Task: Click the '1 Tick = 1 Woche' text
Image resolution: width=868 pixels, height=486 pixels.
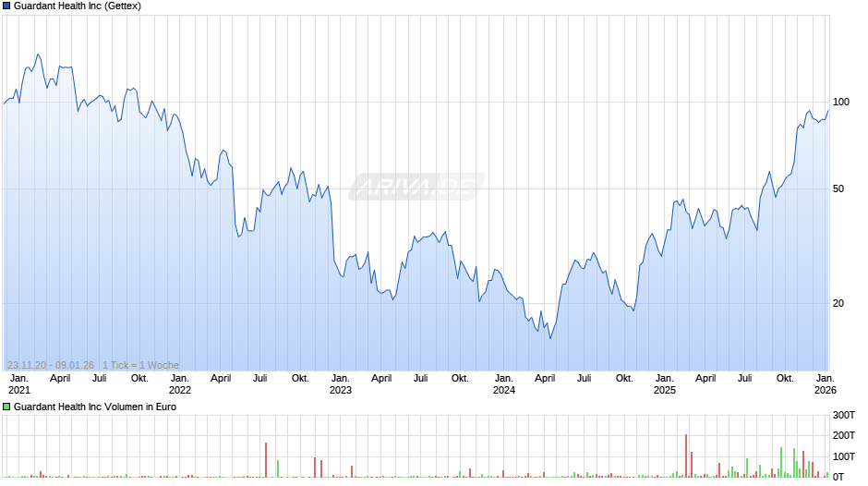Action: pos(140,365)
